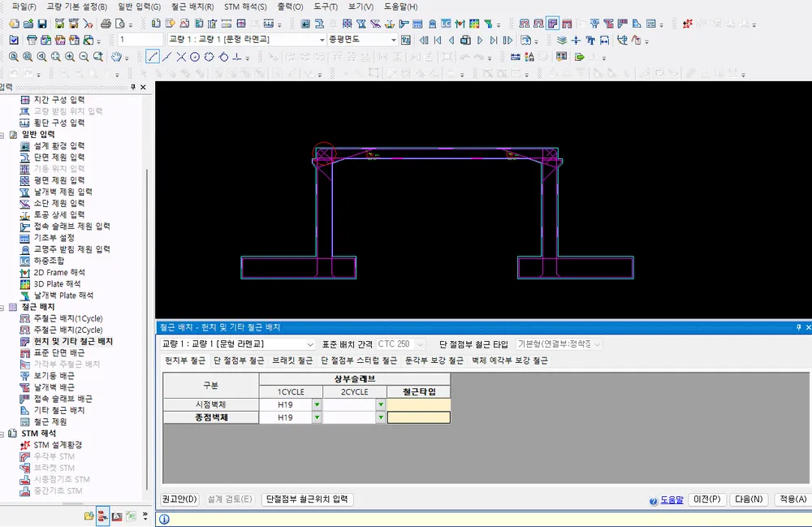Open the 파일(F) menu

point(24,6)
